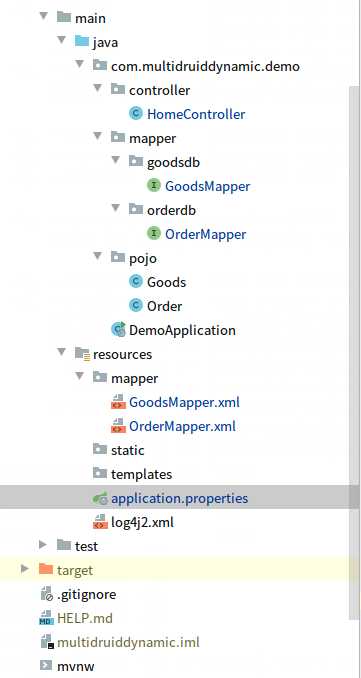Select the target folder label
Viewport: 361px width, 678px height.
click(x=75, y=570)
